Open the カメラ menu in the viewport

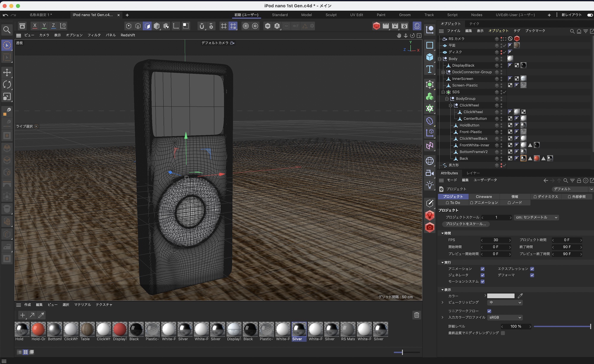coord(44,35)
